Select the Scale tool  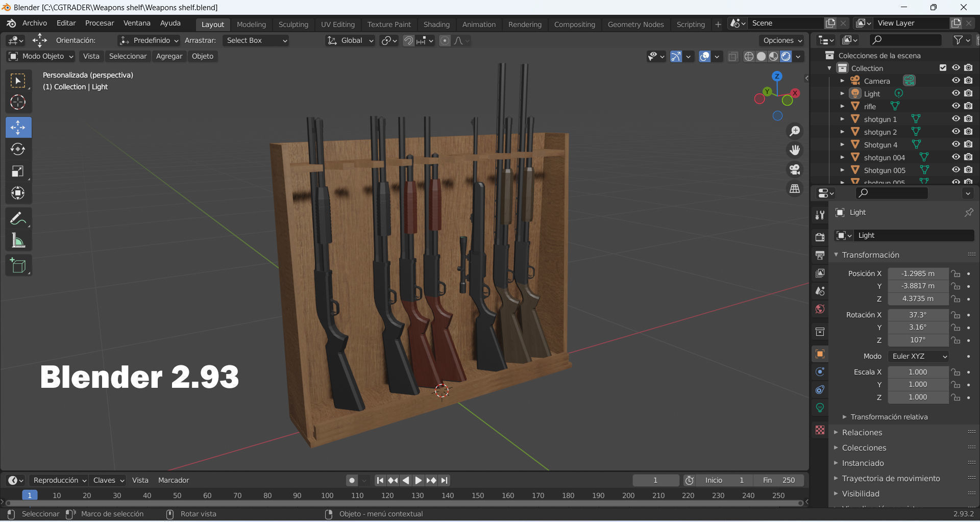(18, 171)
